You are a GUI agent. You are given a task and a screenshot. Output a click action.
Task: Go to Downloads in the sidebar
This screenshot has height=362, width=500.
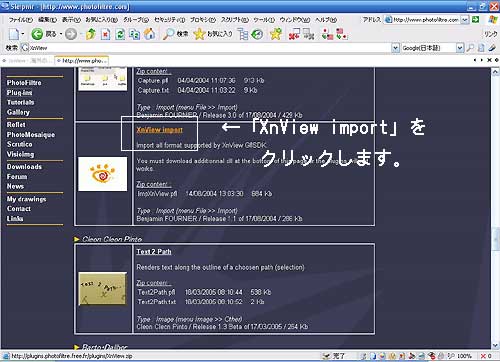click(x=24, y=167)
